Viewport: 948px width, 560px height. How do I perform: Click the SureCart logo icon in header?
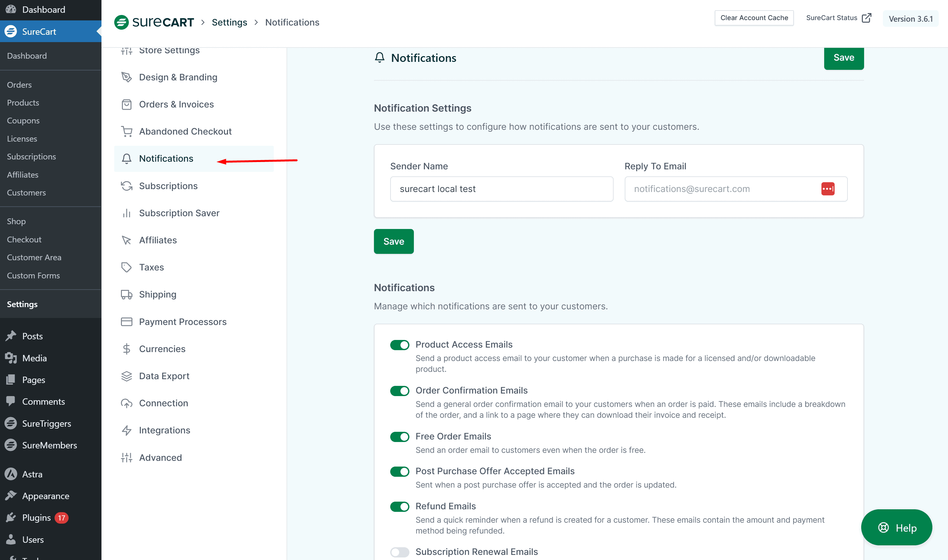121,22
